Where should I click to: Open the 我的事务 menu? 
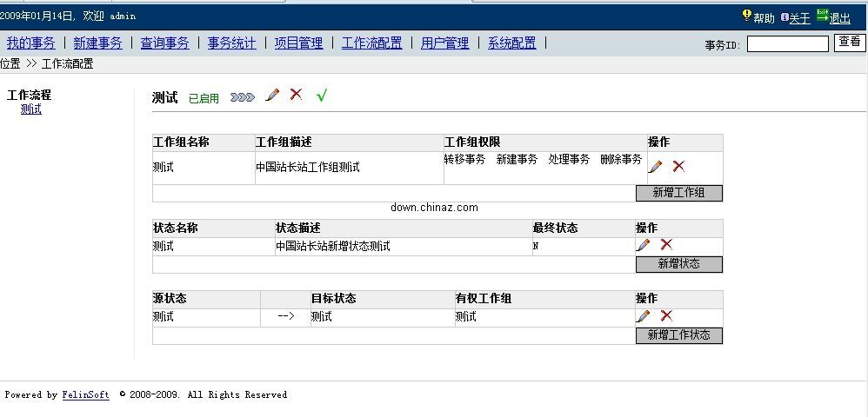click(31, 43)
